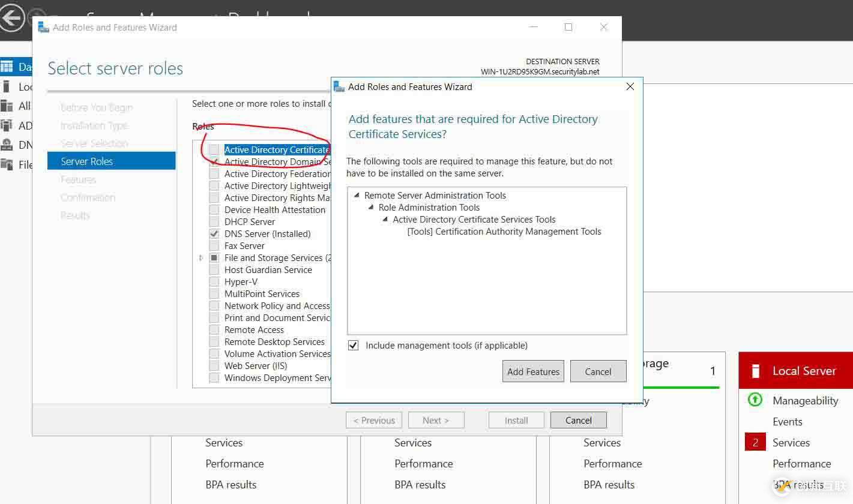
Task: Click the front dialog's title bar wizard icon
Action: 339,86
